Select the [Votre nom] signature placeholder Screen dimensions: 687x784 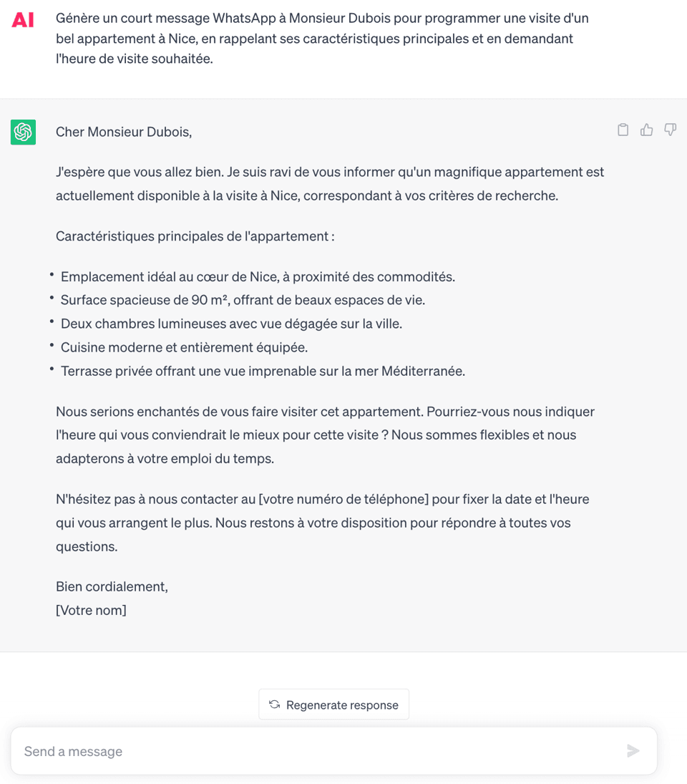point(91,610)
